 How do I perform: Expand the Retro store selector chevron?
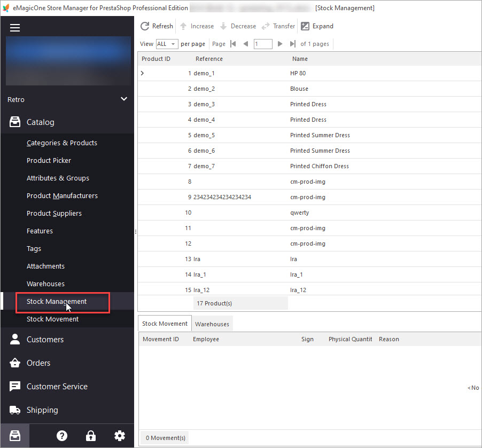124,99
